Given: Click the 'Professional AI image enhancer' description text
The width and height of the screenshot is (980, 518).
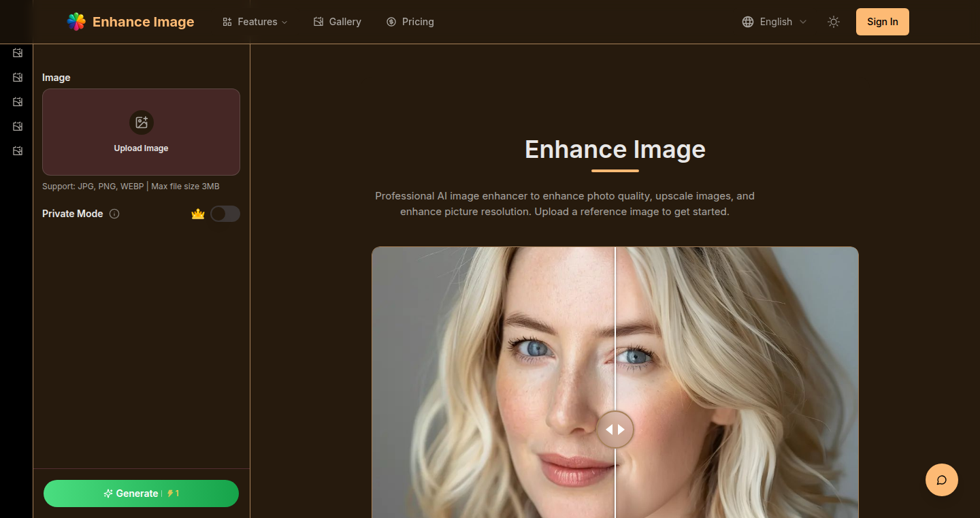Looking at the screenshot, I should (x=565, y=204).
